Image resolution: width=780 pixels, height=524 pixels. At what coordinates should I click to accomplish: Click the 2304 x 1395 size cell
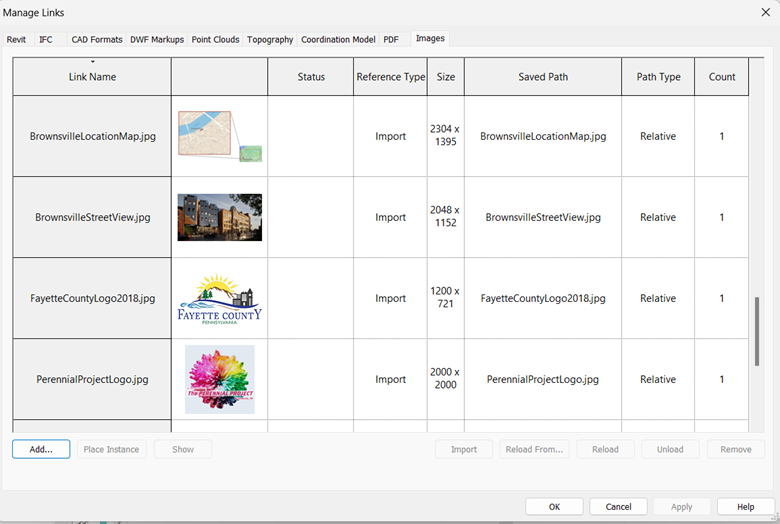[x=446, y=135]
